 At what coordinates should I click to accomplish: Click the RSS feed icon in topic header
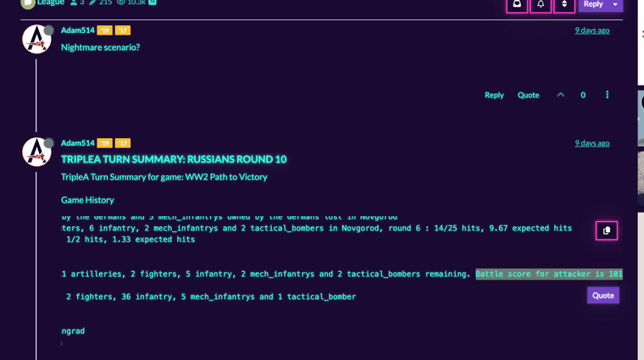coord(153,2)
